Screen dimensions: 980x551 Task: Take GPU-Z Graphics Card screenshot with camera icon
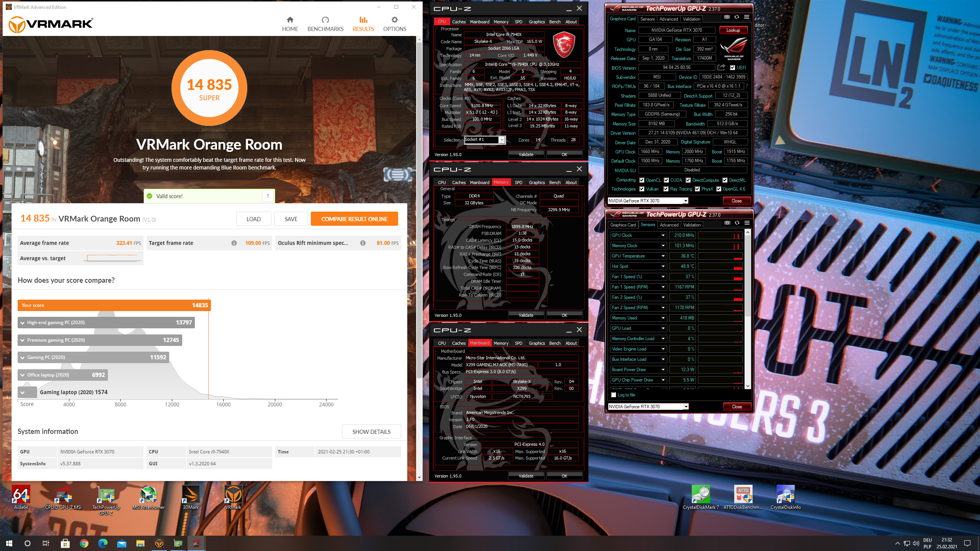click(727, 17)
